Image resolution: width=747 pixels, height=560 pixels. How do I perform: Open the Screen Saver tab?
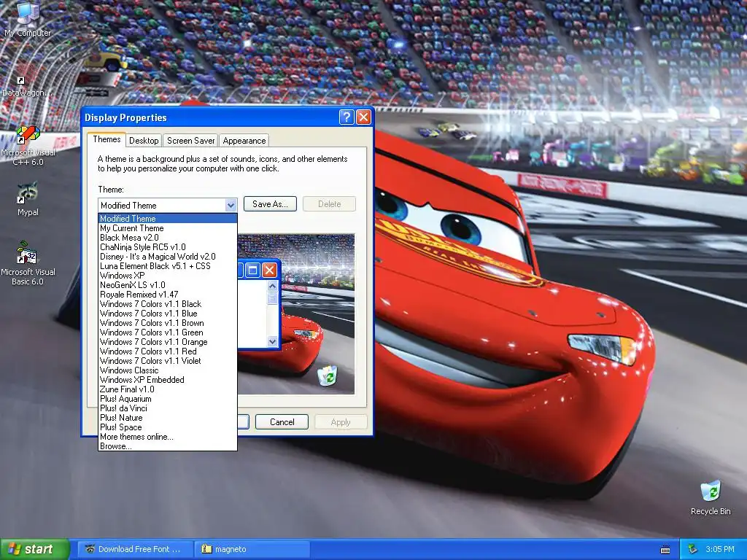coord(190,141)
